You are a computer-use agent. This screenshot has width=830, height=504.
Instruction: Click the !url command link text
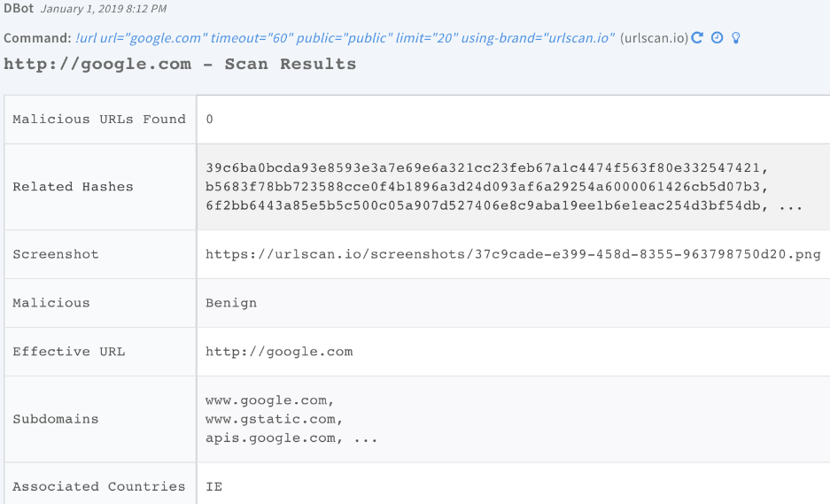(345, 38)
